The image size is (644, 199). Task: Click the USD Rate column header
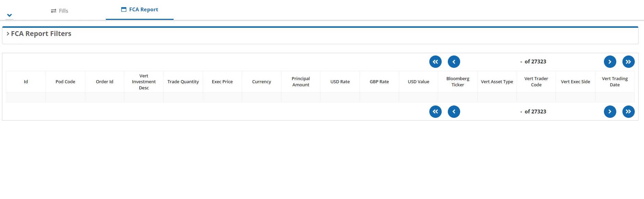pos(340,82)
